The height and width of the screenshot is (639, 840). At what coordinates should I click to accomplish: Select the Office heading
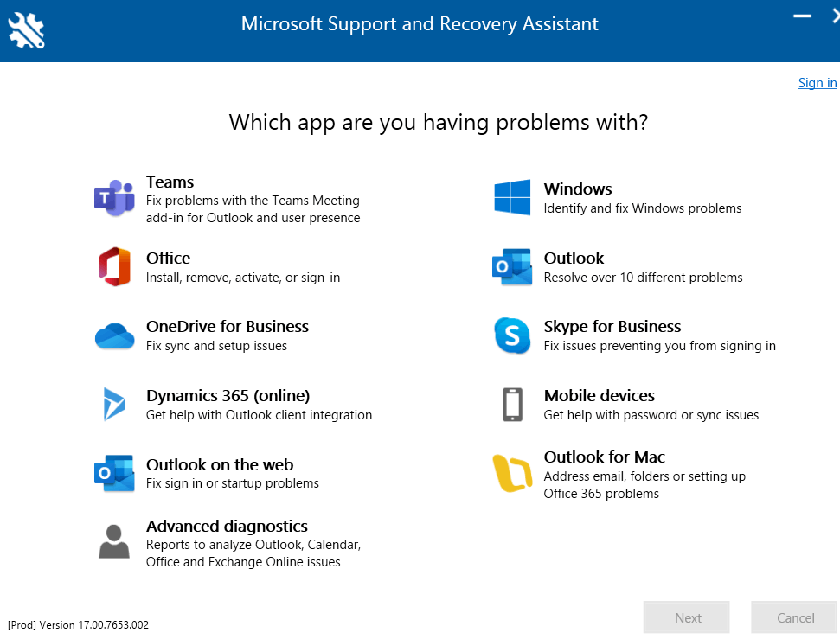[x=168, y=259]
